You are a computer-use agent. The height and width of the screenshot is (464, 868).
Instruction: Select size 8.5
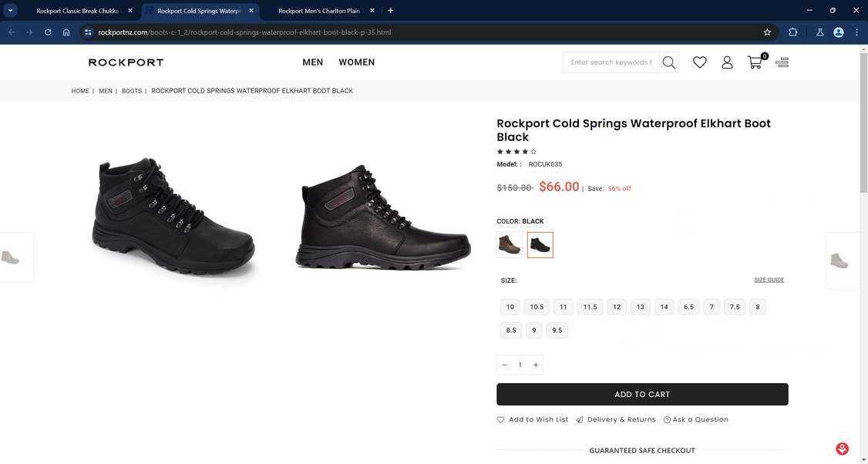(511, 330)
